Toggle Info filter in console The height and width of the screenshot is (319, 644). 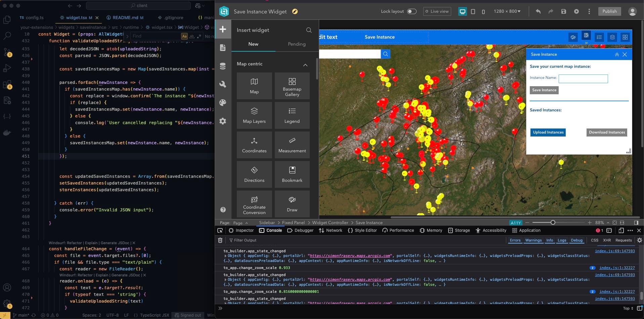pos(550,240)
